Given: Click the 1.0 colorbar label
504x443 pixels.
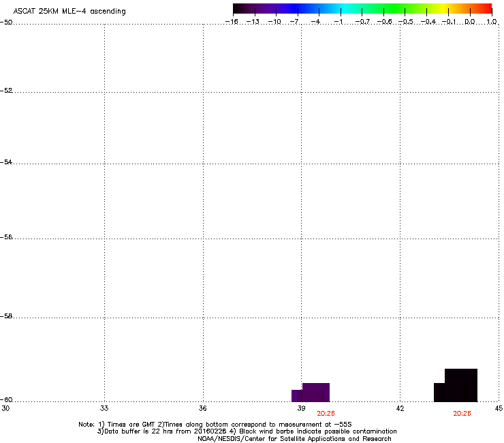Looking at the screenshot, I should (492, 22).
